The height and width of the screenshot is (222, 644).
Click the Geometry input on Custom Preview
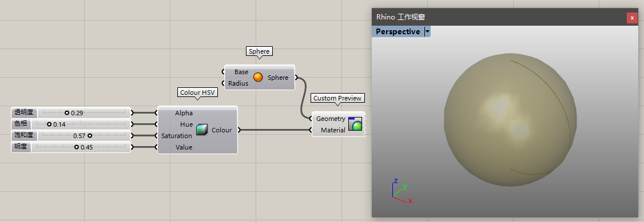click(x=331, y=118)
